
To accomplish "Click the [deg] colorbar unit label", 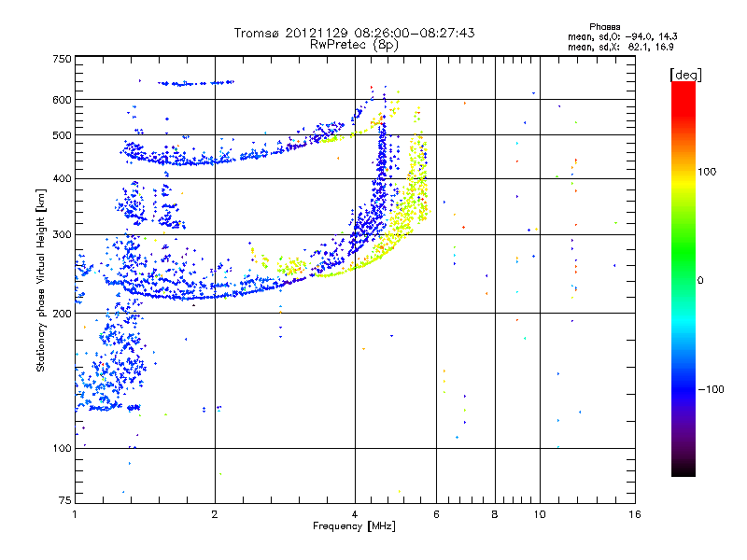I will (x=685, y=75).
